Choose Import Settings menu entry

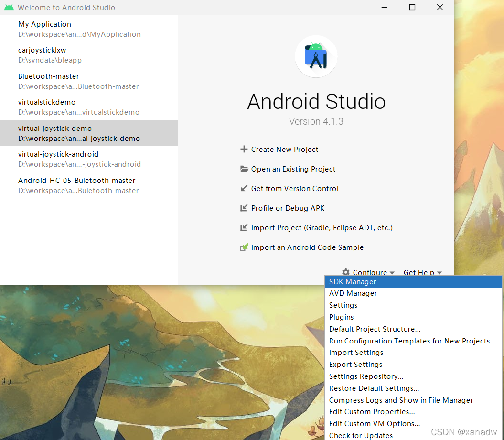413,353
